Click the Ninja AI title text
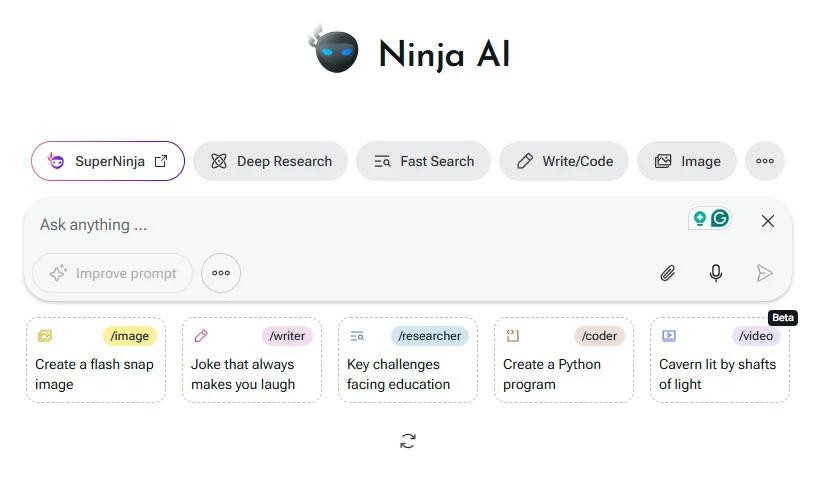The width and height of the screenshot is (836, 484). pos(444,54)
